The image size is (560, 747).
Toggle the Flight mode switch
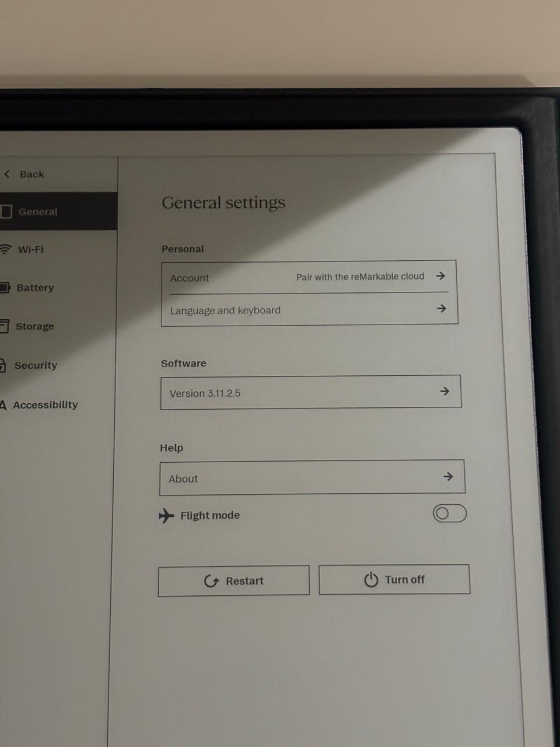[x=450, y=513]
